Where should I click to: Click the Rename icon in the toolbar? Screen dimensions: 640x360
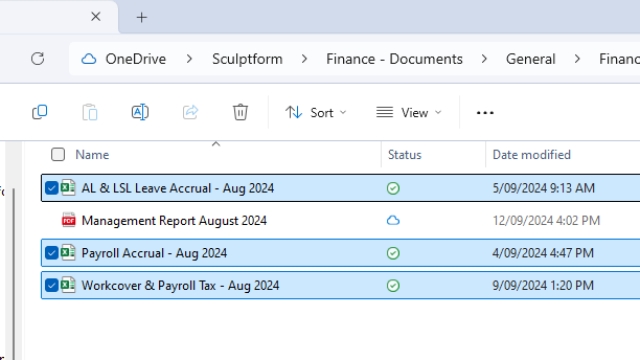(140, 112)
